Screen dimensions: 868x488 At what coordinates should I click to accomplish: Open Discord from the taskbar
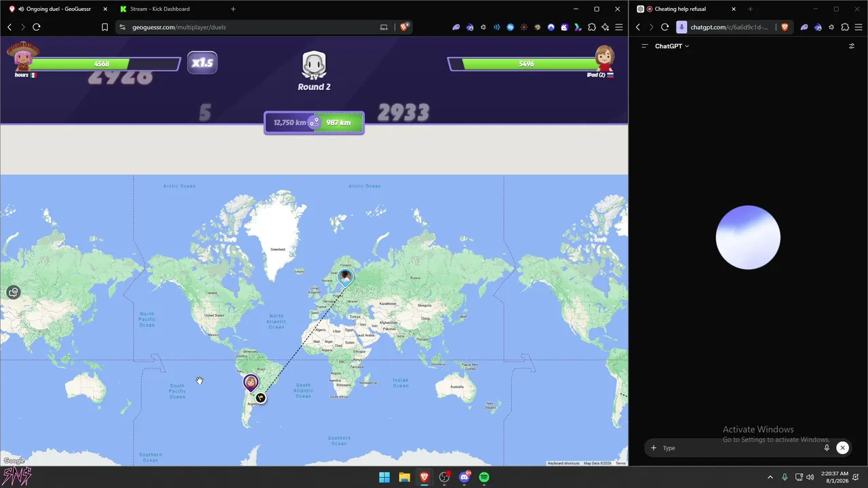pyautogui.click(x=465, y=477)
